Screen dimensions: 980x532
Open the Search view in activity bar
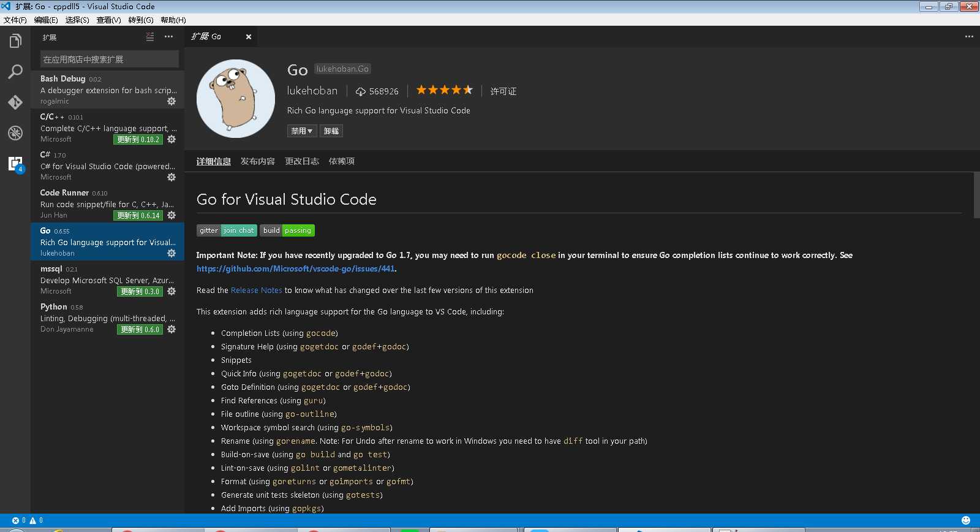coord(15,72)
